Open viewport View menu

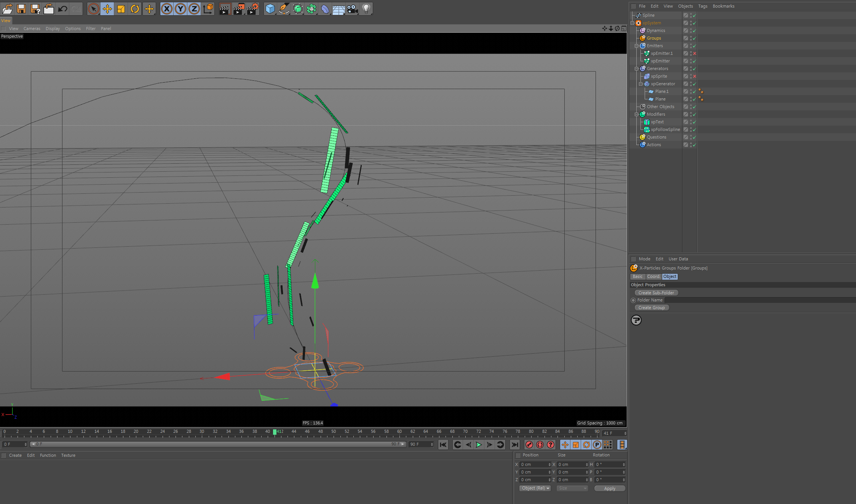[x=14, y=29]
